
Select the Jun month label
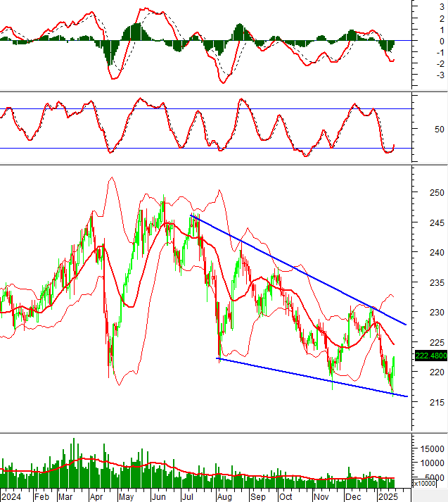(158, 497)
